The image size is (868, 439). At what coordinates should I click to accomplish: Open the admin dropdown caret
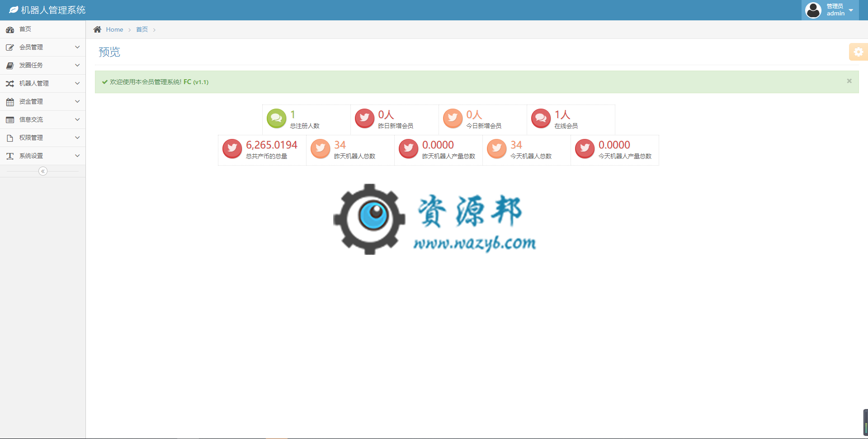(851, 10)
